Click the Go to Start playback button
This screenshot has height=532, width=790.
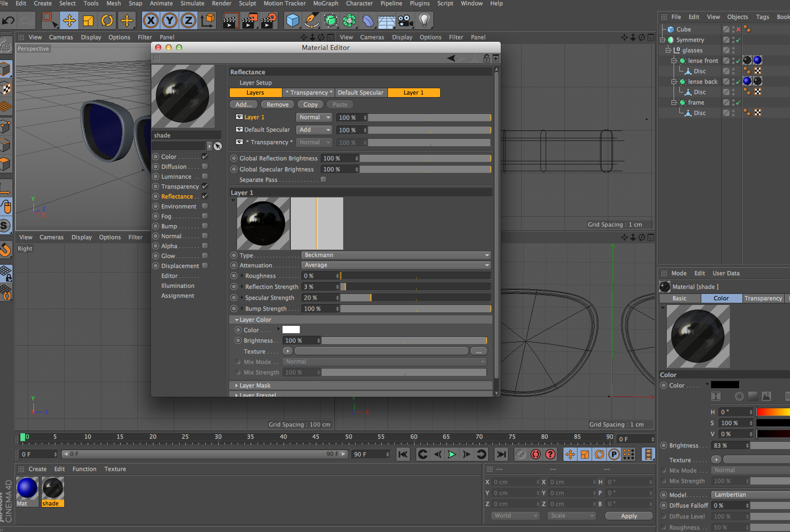(x=403, y=454)
